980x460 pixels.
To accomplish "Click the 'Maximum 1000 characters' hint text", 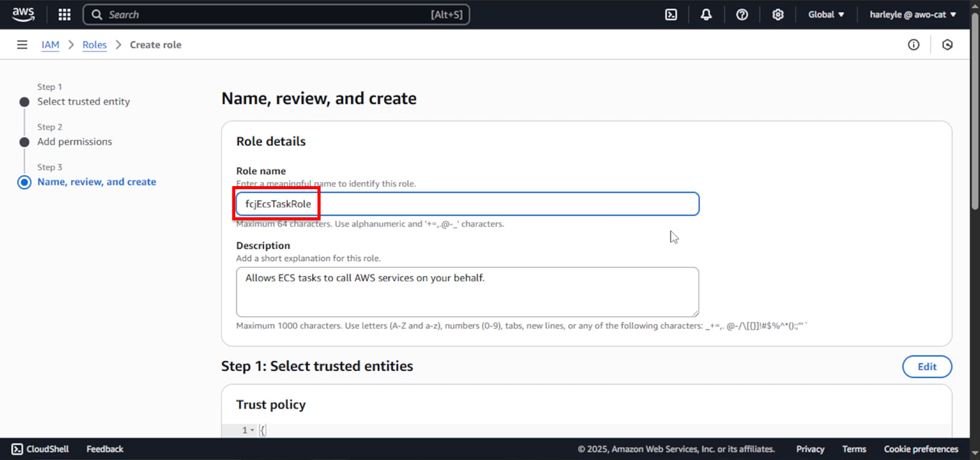I will (522, 325).
